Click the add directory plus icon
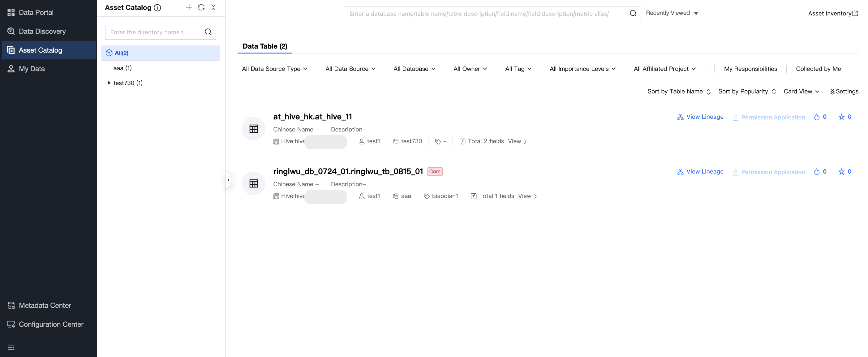This screenshot has height=357, width=868. 189,7
